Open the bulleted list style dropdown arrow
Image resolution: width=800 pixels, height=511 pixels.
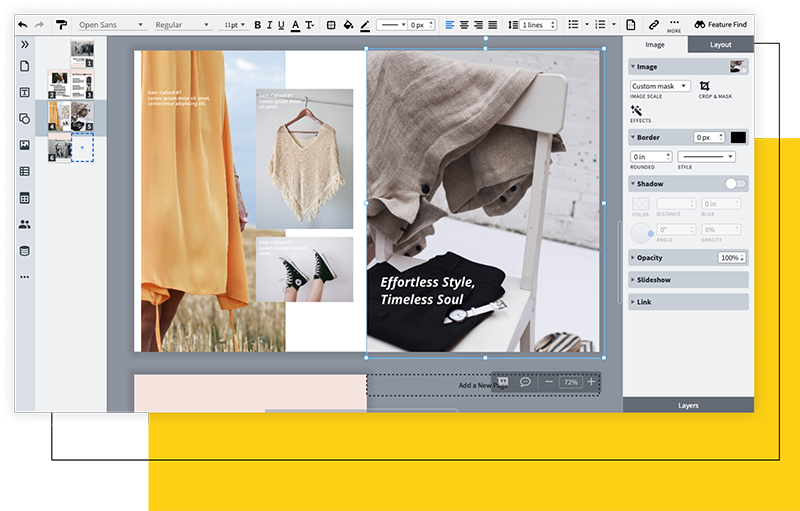coord(587,24)
